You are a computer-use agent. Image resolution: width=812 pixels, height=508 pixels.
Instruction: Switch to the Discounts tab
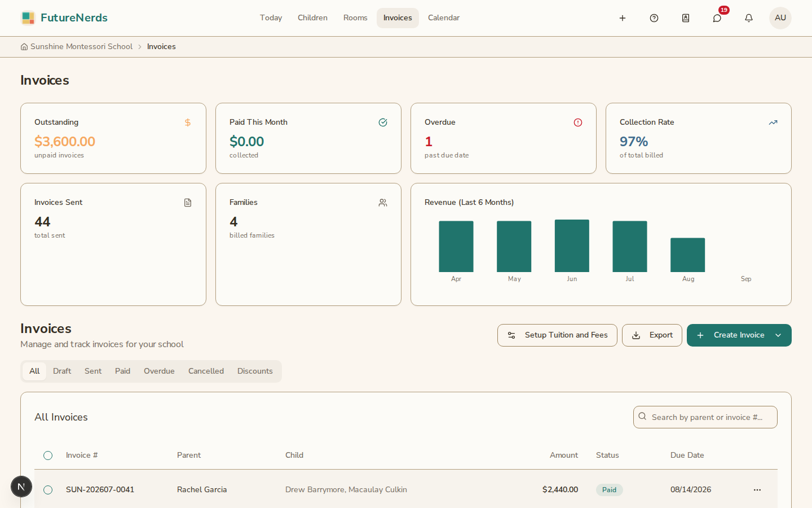[x=255, y=371]
